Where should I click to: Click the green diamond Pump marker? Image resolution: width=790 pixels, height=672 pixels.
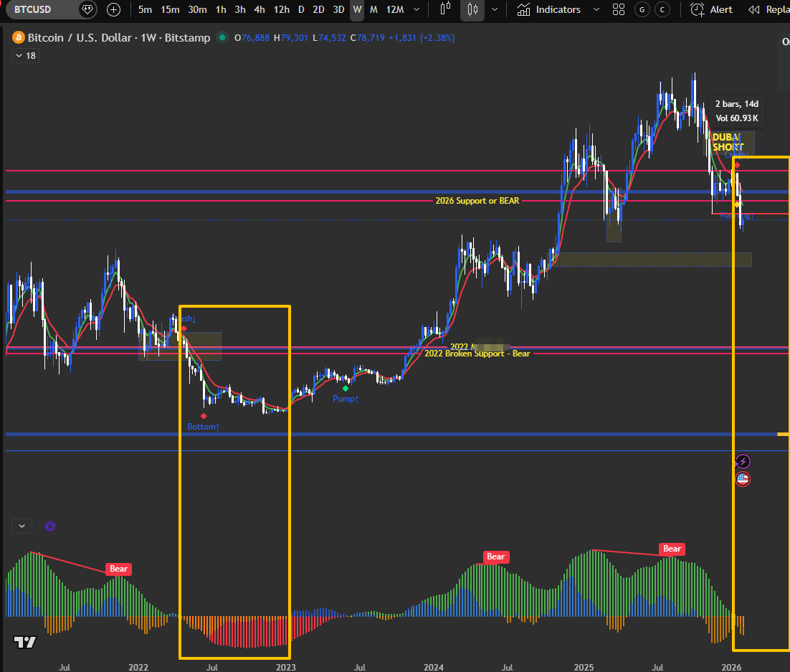(x=346, y=388)
